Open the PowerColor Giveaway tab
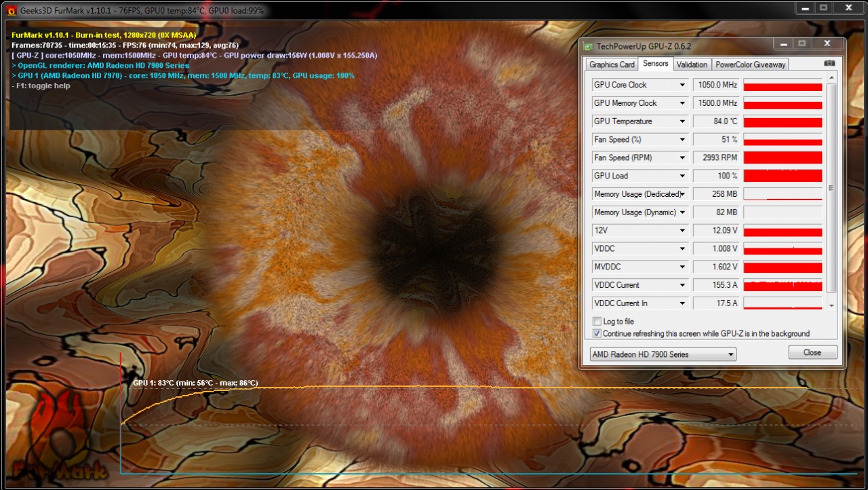This screenshot has width=868, height=490. pyautogui.click(x=750, y=64)
